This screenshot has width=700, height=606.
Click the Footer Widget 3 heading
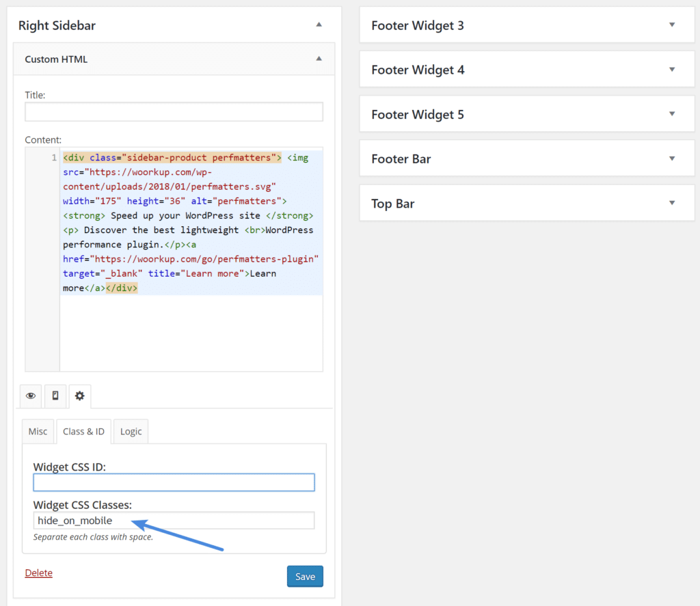click(x=418, y=25)
